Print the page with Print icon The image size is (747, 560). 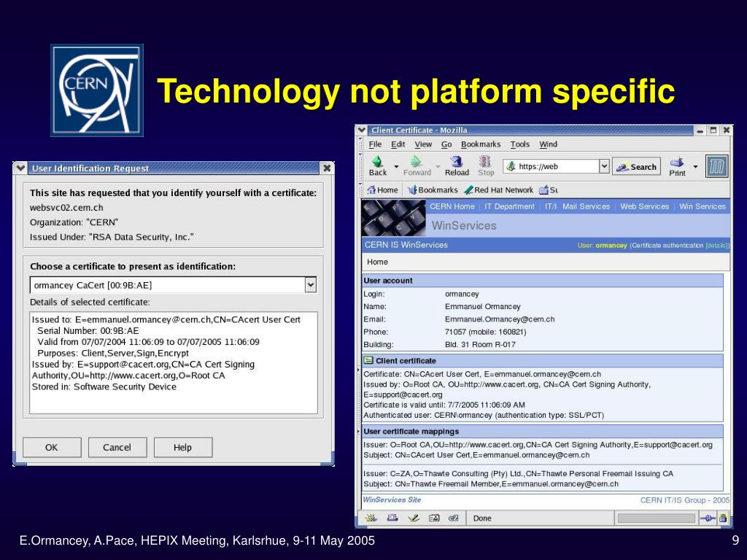(x=677, y=166)
